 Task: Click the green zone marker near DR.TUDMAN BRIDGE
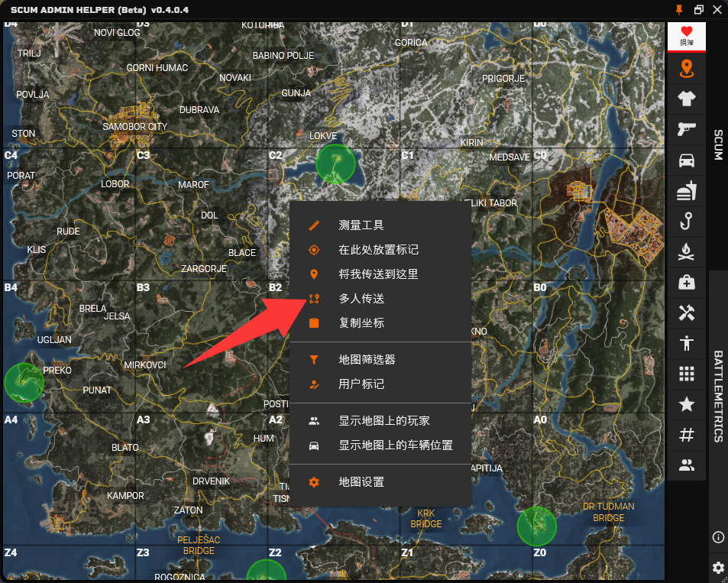pos(537,526)
